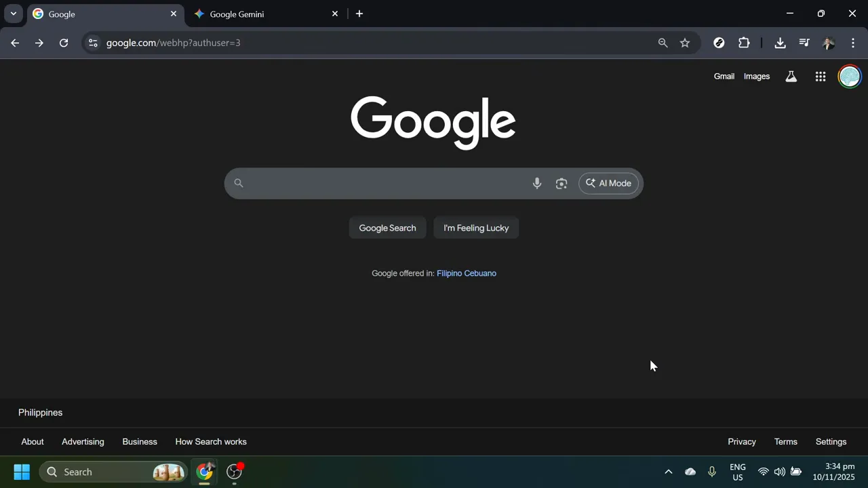This screenshot has width=868, height=488.
Task: Open the Google Account avatar
Action: [850, 77]
